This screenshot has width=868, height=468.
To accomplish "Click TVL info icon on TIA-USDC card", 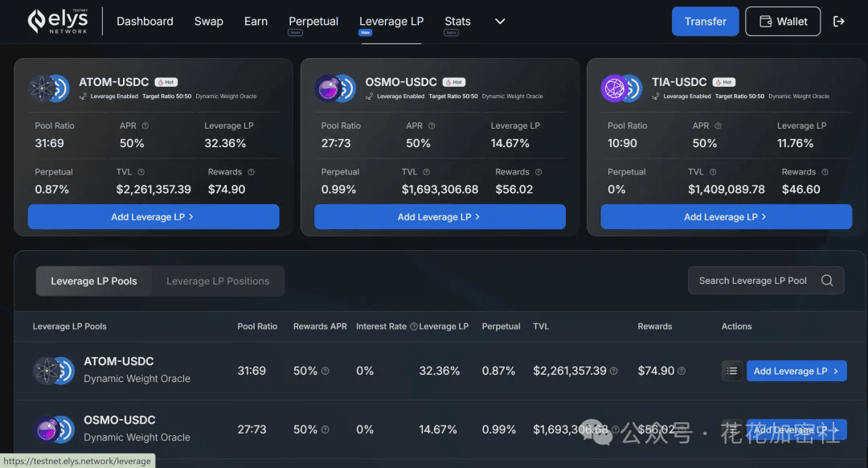I will coord(713,172).
